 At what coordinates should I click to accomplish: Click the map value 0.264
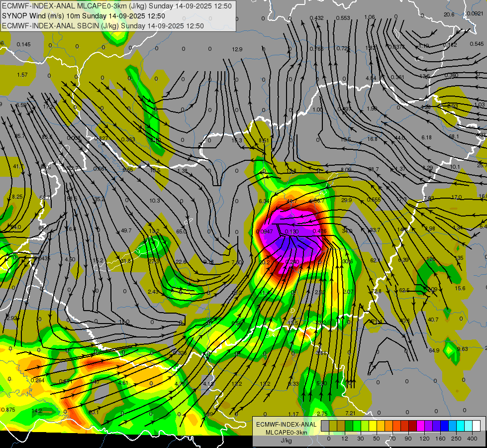[38, 380]
